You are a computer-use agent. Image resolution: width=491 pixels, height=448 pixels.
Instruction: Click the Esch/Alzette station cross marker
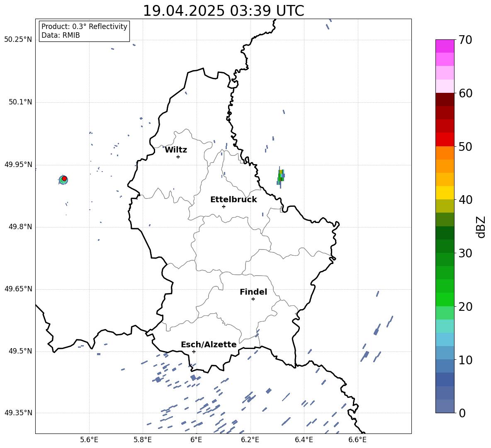pos(194,351)
